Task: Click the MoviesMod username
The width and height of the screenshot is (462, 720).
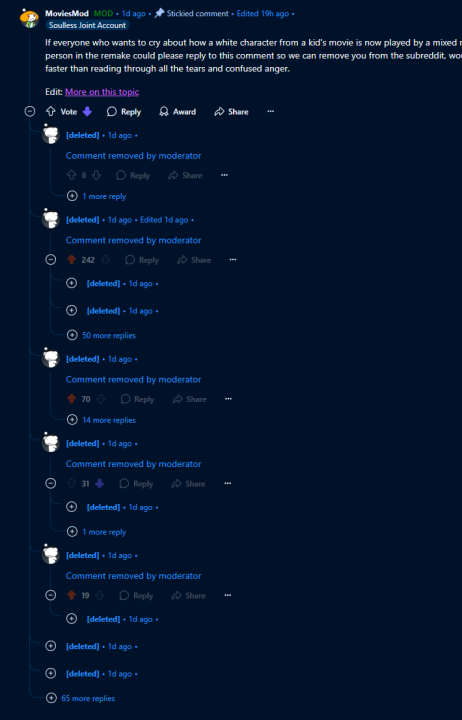Action: [67, 14]
